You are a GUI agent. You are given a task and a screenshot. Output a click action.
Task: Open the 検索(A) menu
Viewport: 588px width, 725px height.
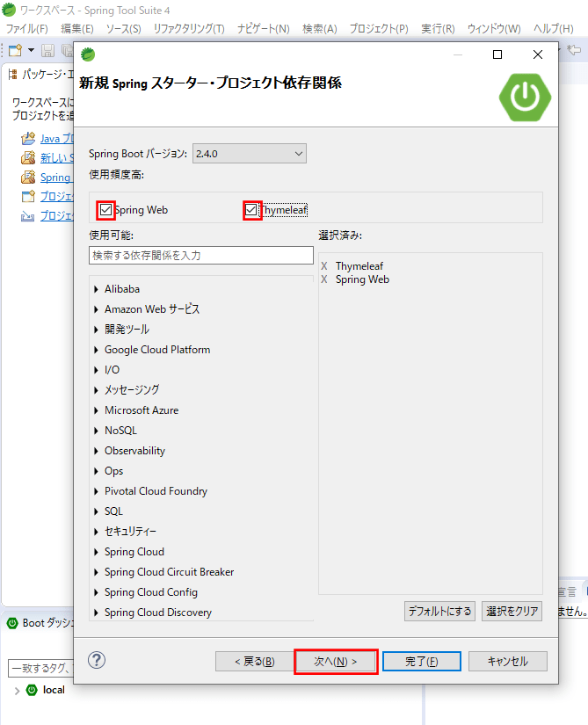click(320, 29)
